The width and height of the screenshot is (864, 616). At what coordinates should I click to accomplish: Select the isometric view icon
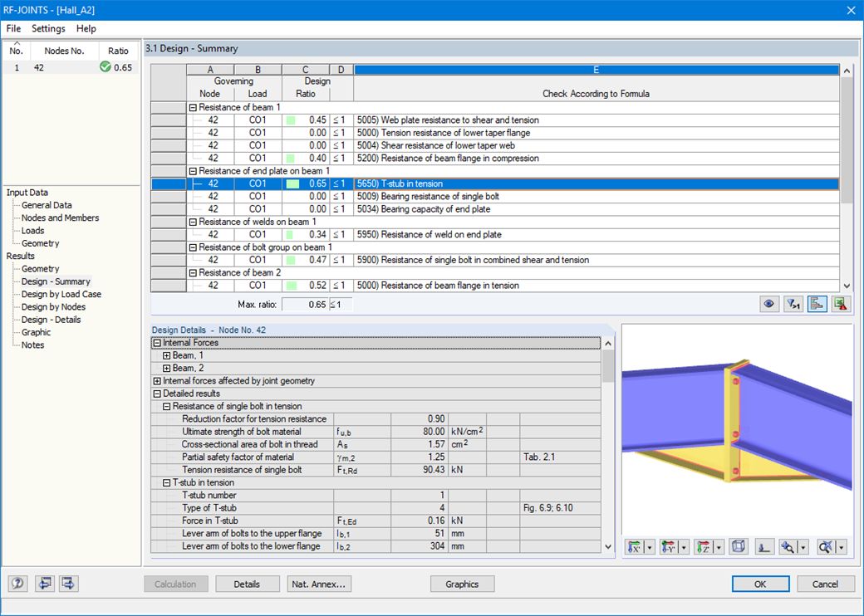739,546
